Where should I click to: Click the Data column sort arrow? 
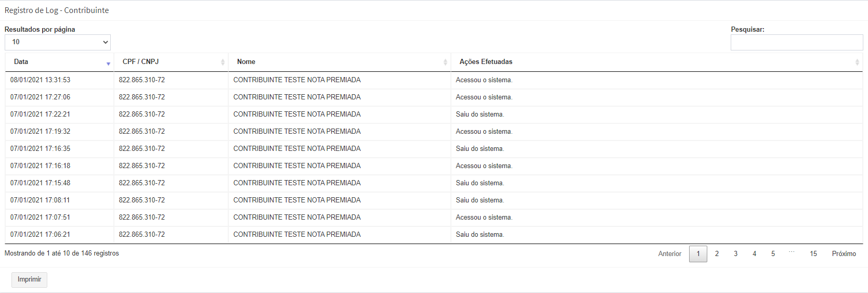[x=108, y=63]
